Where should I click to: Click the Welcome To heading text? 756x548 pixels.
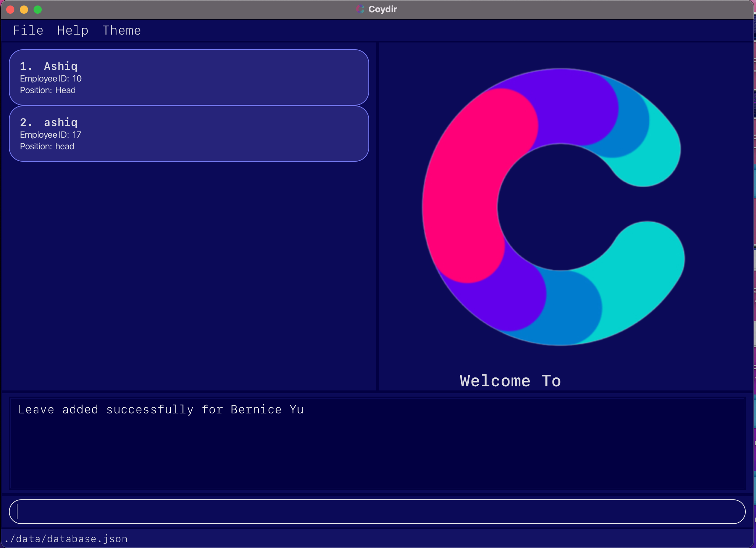click(x=510, y=381)
